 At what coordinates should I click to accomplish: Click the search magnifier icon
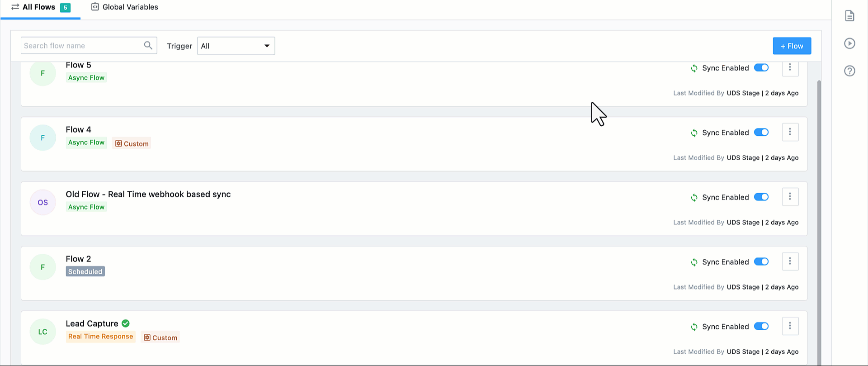point(148,45)
